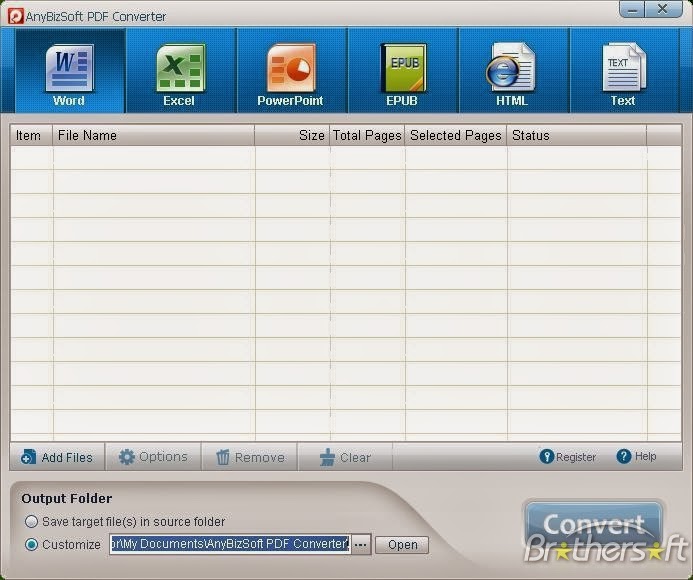Click the Add Files button

57,457
